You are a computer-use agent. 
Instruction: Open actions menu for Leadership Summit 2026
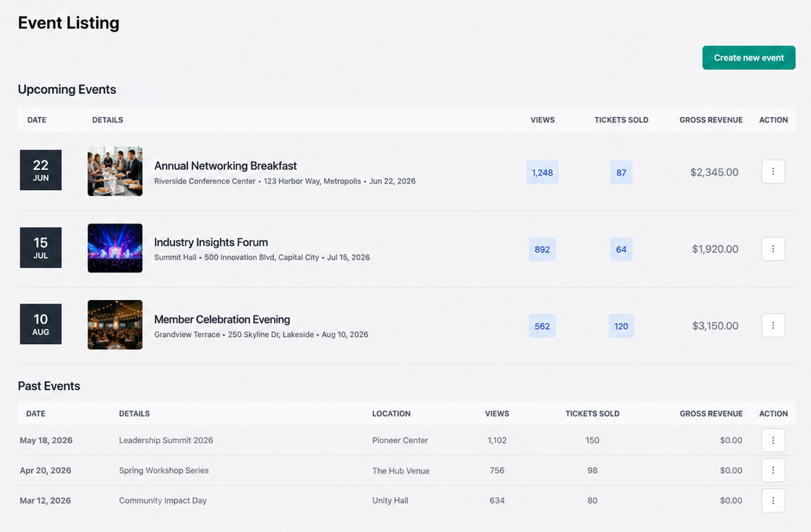773,440
